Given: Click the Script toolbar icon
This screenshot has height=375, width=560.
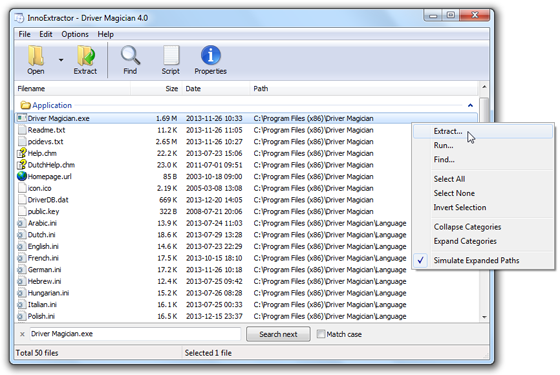Looking at the screenshot, I should point(171,56).
